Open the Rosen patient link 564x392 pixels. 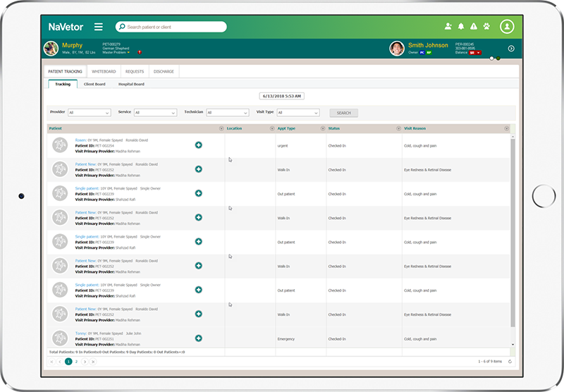coord(80,140)
